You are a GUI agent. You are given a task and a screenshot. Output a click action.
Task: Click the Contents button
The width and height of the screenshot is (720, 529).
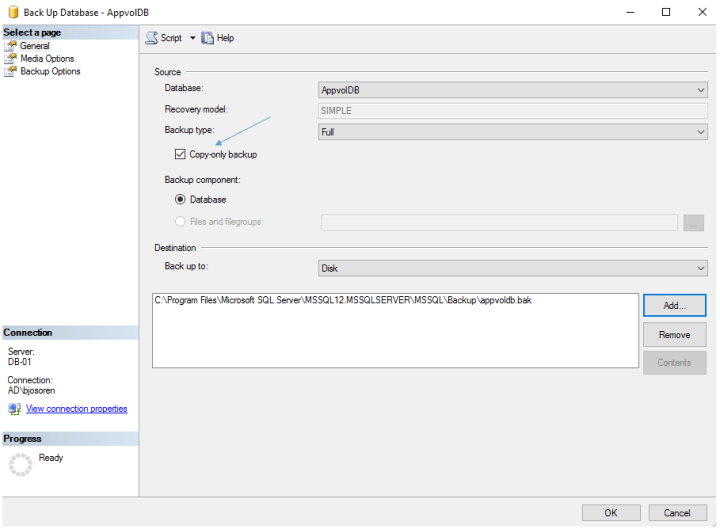click(x=675, y=363)
